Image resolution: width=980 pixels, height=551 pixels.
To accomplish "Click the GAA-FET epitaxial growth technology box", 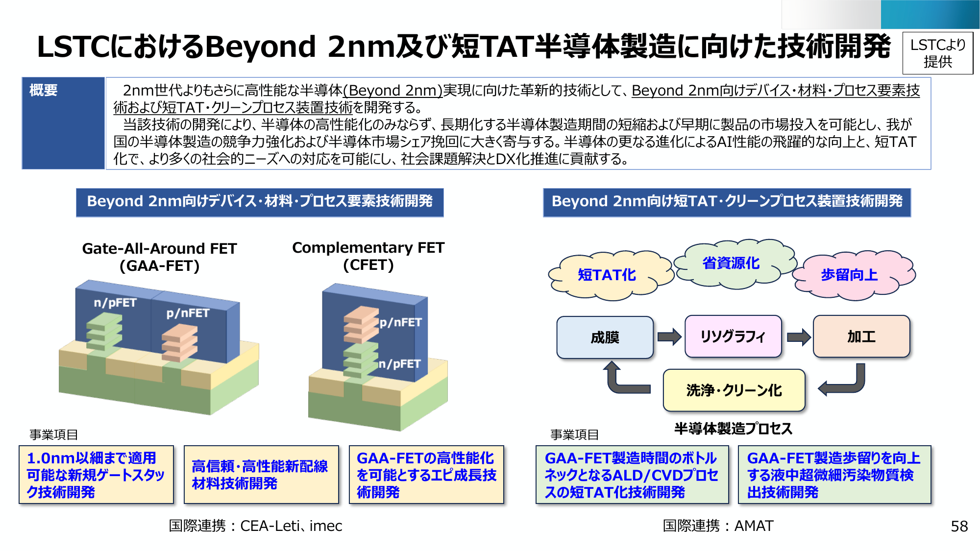I will point(426,475).
